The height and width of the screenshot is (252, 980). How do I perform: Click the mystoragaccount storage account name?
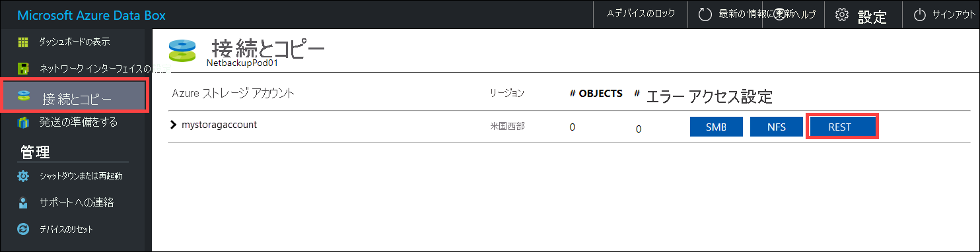pyautogui.click(x=219, y=125)
